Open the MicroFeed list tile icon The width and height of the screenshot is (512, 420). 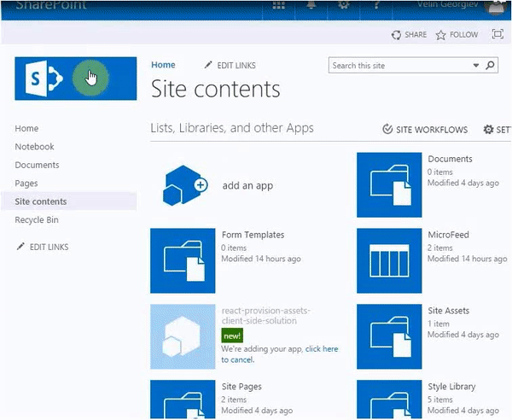click(x=389, y=260)
